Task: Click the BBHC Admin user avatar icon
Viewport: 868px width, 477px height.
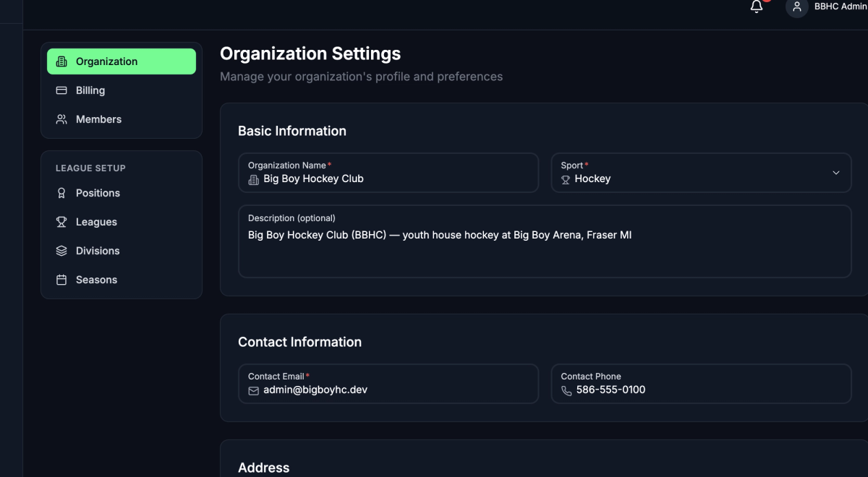Action: click(x=796, y=7)
